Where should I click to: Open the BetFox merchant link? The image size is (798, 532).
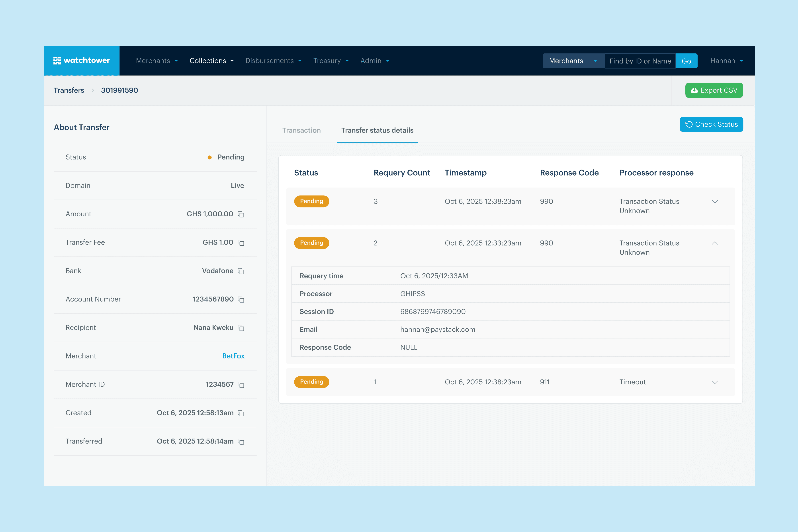point(233,356)
